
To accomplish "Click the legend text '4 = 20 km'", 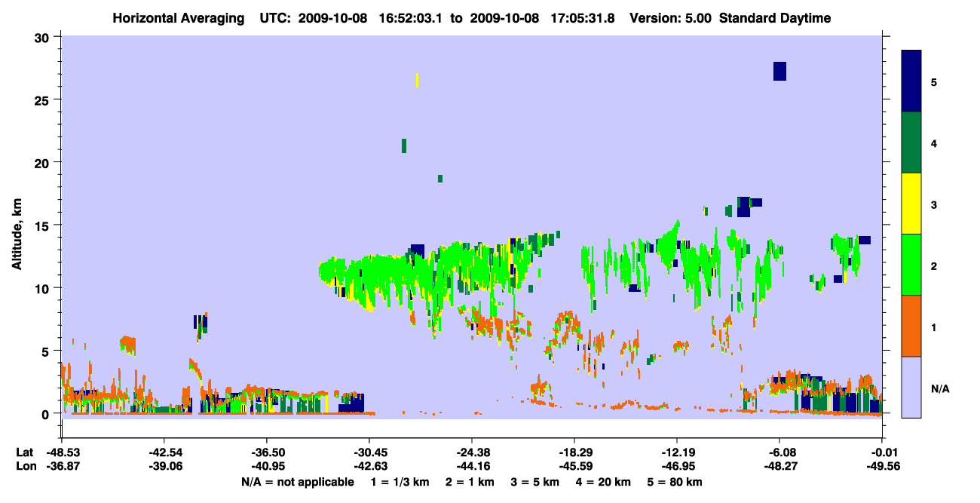I will (x=604, y=482).
